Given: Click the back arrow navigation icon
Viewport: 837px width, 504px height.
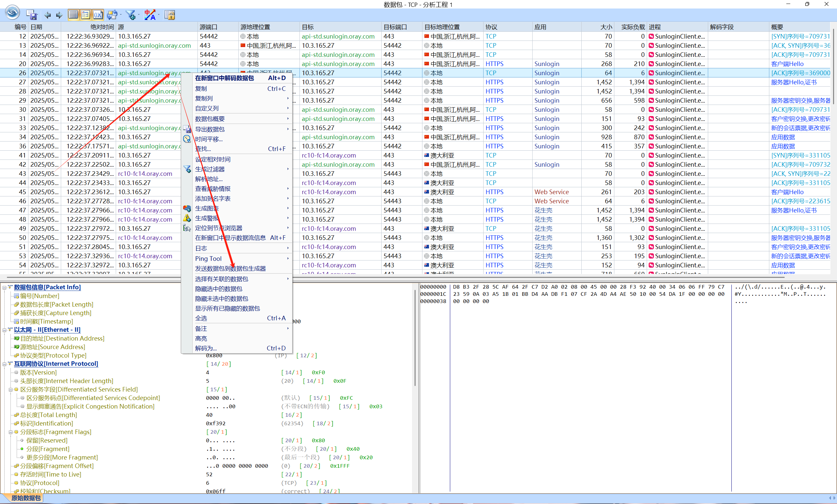Looking at the screenshot, I should (47, 15).
